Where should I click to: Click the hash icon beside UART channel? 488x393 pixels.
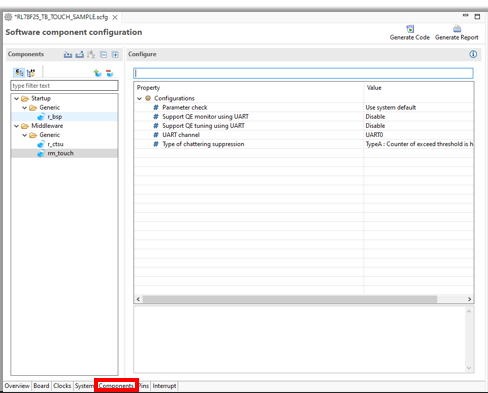click(156, 135)
